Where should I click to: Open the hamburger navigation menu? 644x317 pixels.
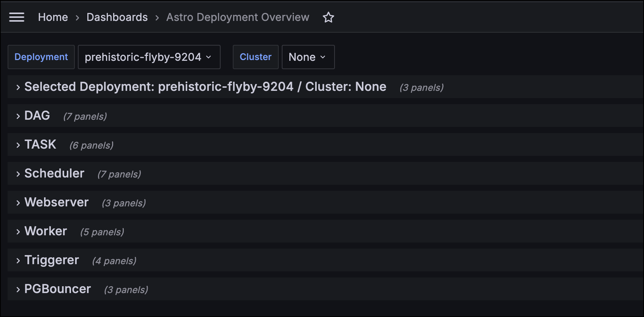point(17,17)
